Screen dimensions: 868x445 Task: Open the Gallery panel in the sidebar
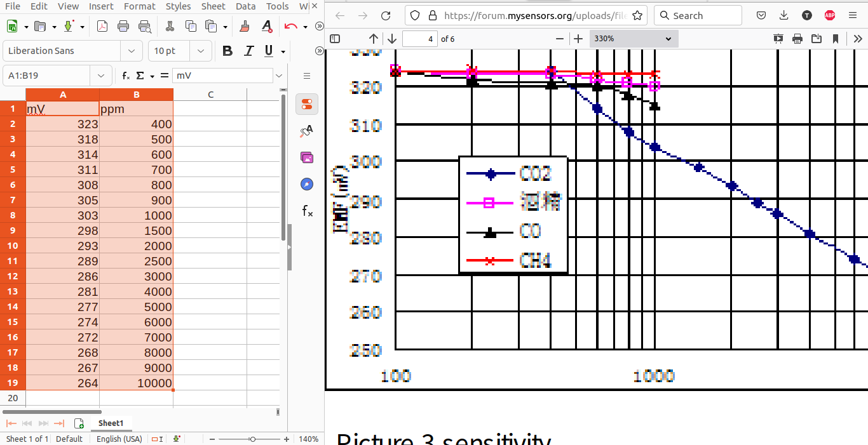click(307, 157)
